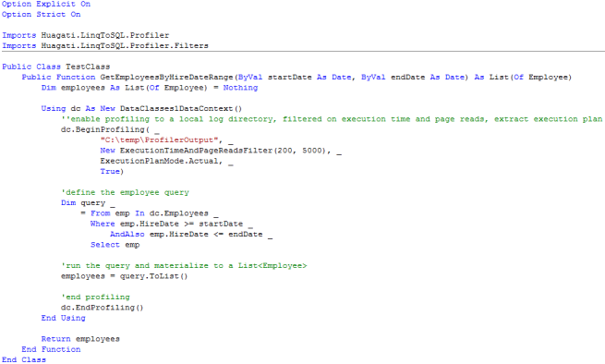This screenshot has height=364, width=605.
Task: Click the GetEmployeesByHireDateRange function name
Action: 166,78
